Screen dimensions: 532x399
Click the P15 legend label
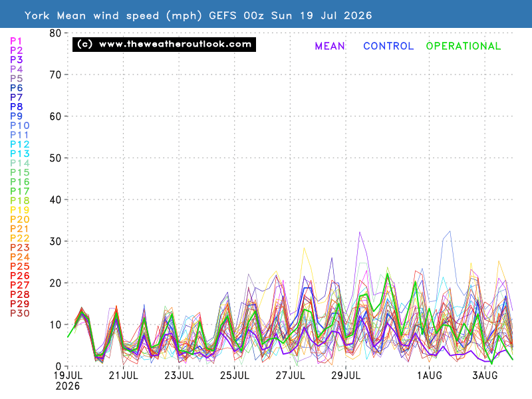(x=20, y=172)
